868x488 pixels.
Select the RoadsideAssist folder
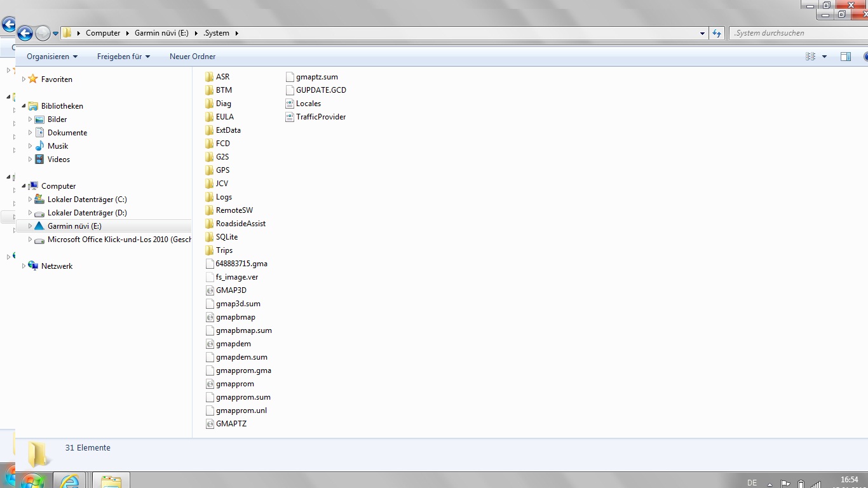[236, 224]
